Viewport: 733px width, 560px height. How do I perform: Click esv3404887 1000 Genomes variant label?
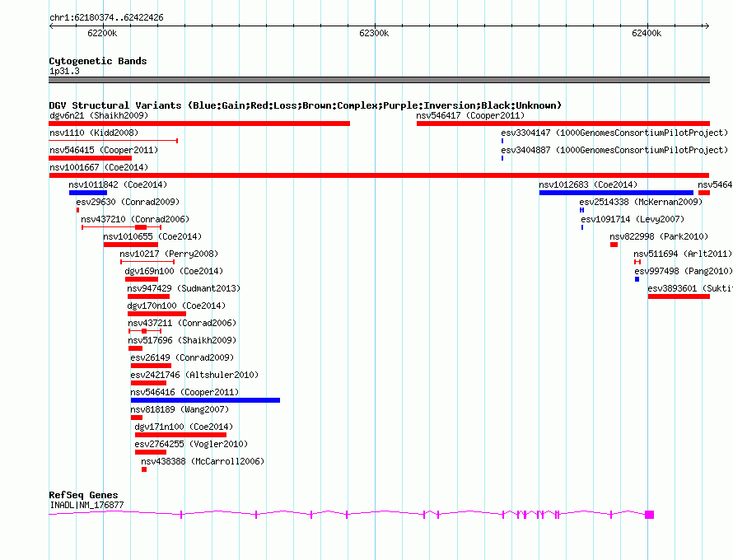tap(614, 150)
